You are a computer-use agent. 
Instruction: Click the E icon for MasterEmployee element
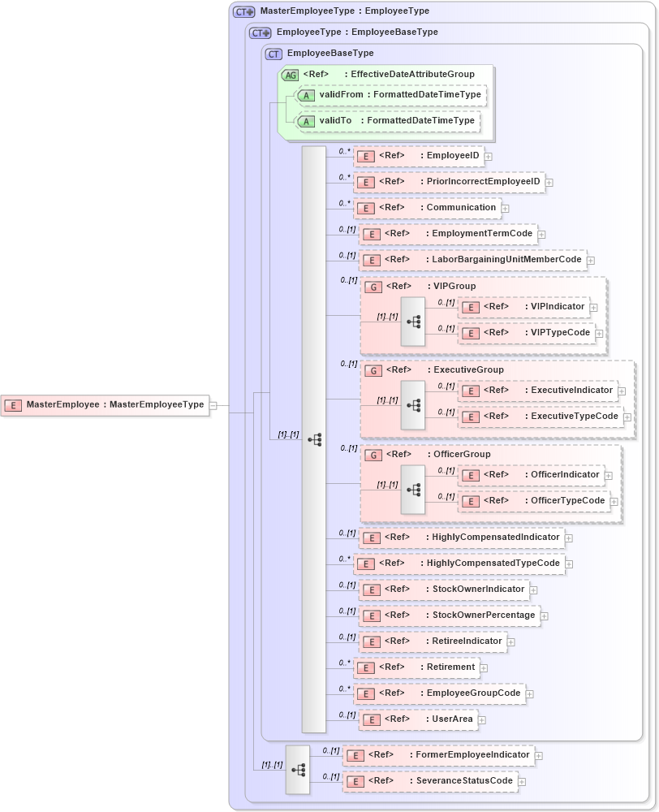coord(13,404)
